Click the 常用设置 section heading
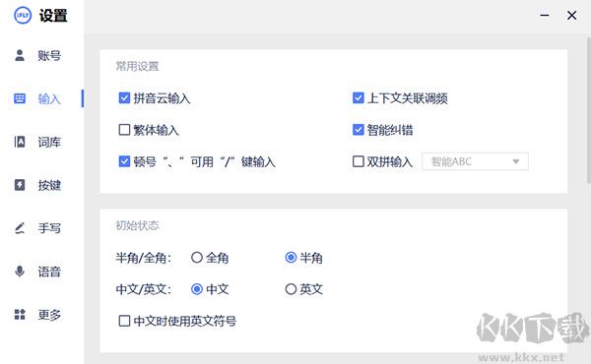The height and width of the screenshot is (364, 591). point(137,66)
